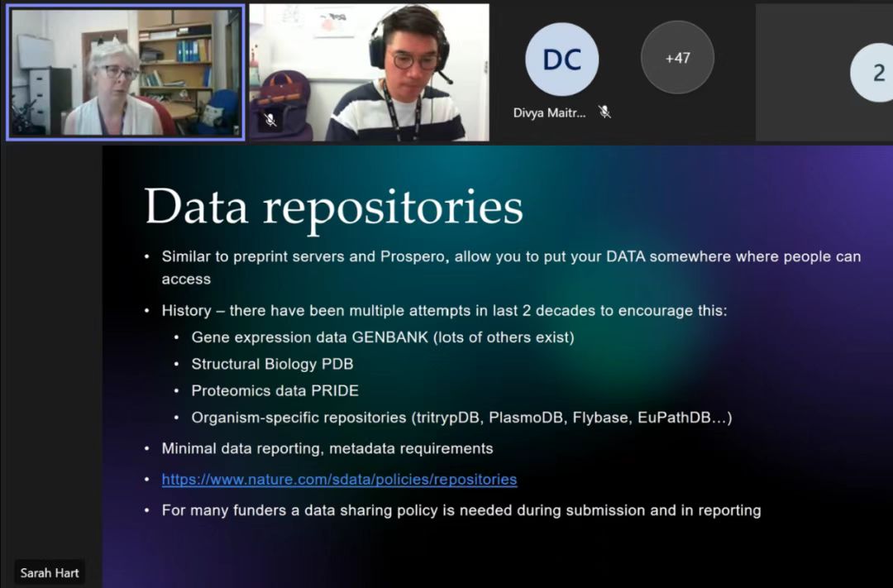Click the funders data sharing policy bullet
The width and height of the screenshot is (893, 588).
coord(461,510)
